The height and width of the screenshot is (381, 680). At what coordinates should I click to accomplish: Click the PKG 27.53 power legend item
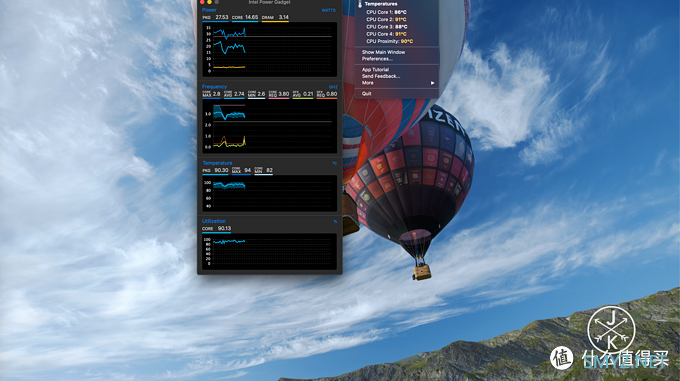click(215, 18)
